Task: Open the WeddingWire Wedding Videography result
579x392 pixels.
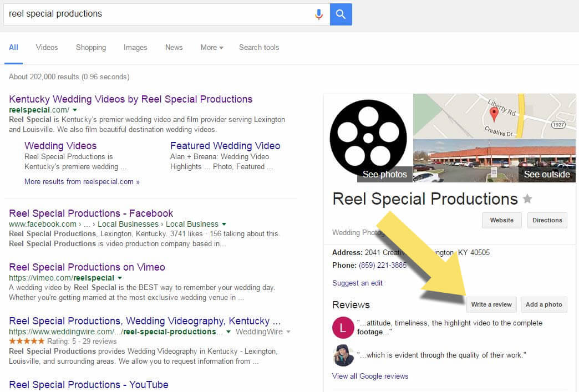Action: pos(145,321)
